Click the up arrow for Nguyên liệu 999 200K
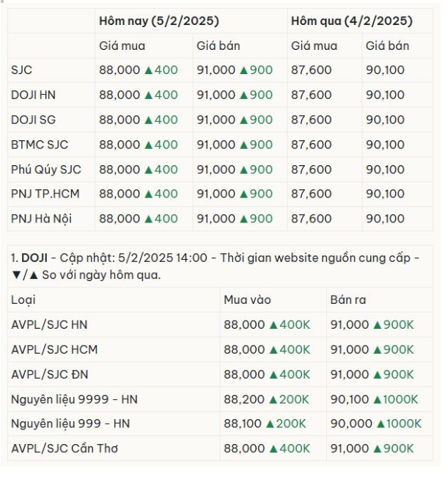This screenshot has width=448, height=480. click(270, 424)
